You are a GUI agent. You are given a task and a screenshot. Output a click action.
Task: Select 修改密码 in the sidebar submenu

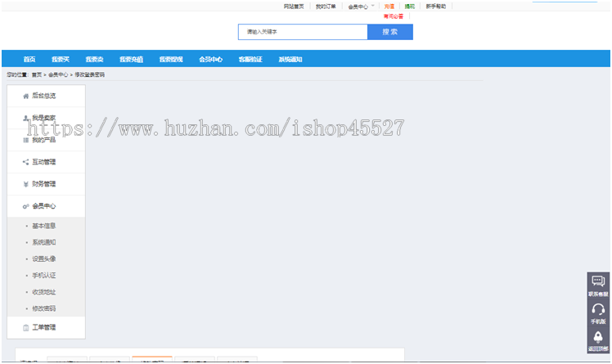click(x=43, y=308)
